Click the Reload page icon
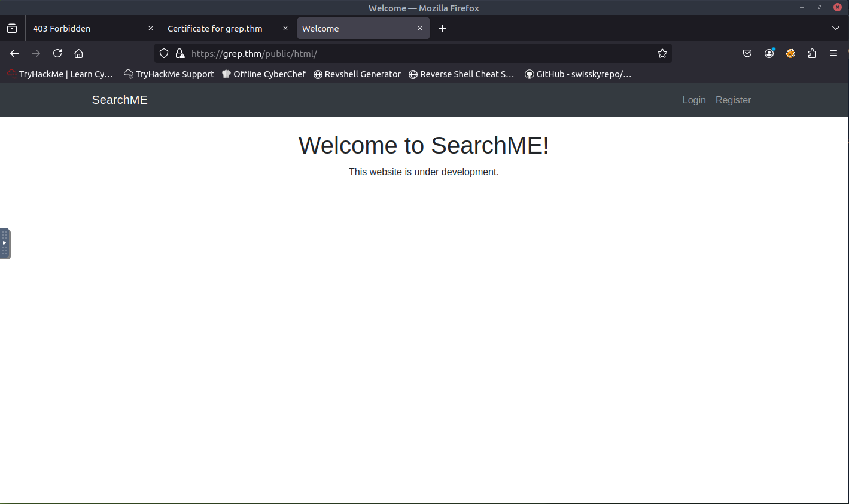Viewport: 849px width, 504px height. coord(57,53)
